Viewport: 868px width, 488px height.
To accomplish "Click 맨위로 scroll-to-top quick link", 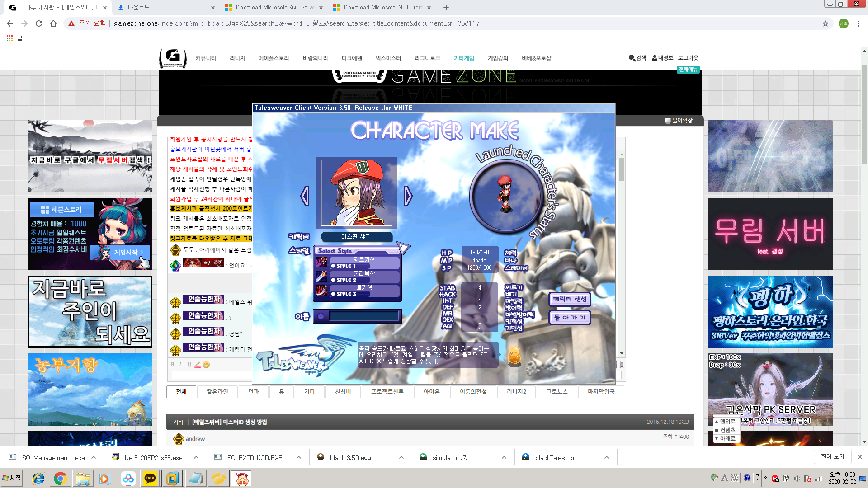I will pos(727,422).
